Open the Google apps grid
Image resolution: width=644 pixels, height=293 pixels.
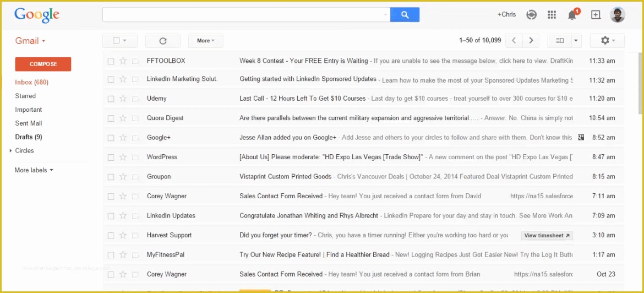click(552, 15)
